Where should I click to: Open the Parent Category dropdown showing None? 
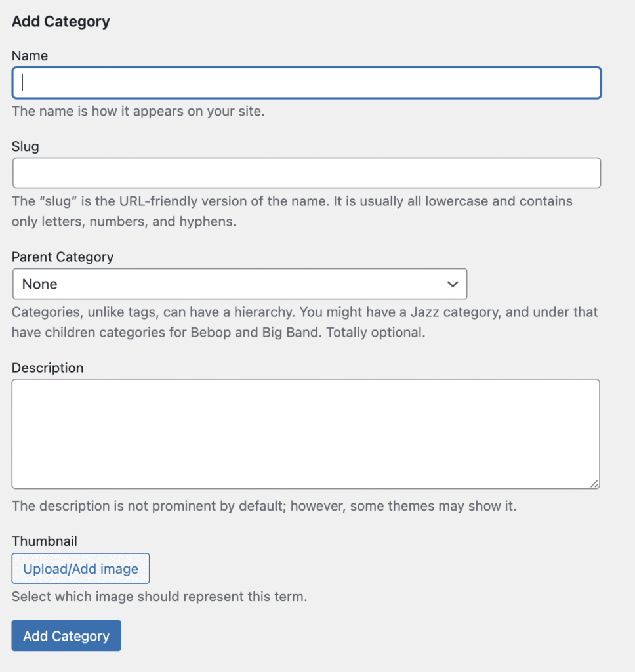[239, 284]
